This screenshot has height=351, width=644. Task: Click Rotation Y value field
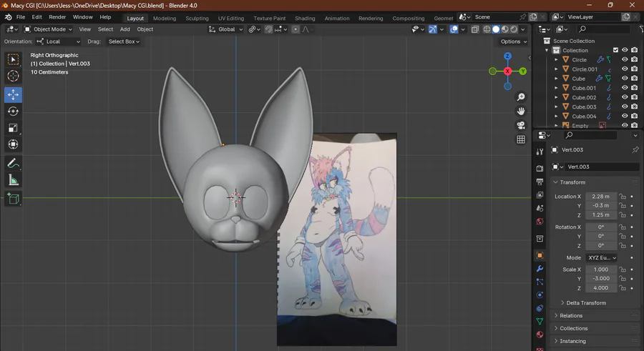pos(601,236)
